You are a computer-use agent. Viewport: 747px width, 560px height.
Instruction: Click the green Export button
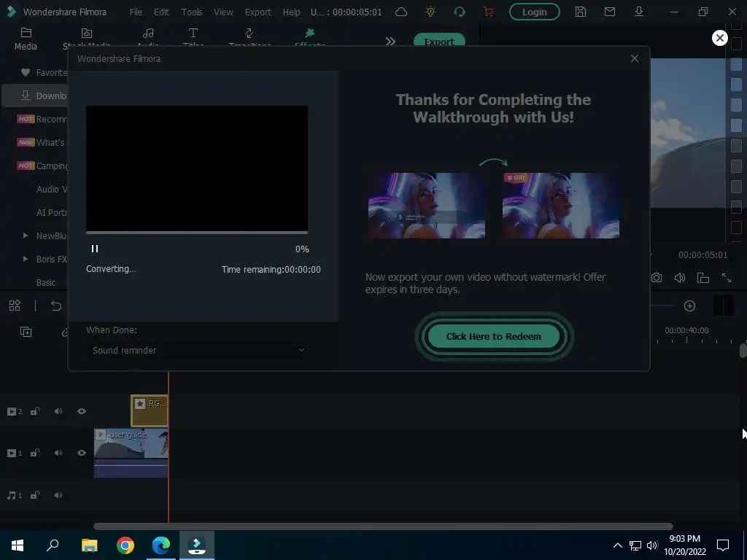[439, 41]
